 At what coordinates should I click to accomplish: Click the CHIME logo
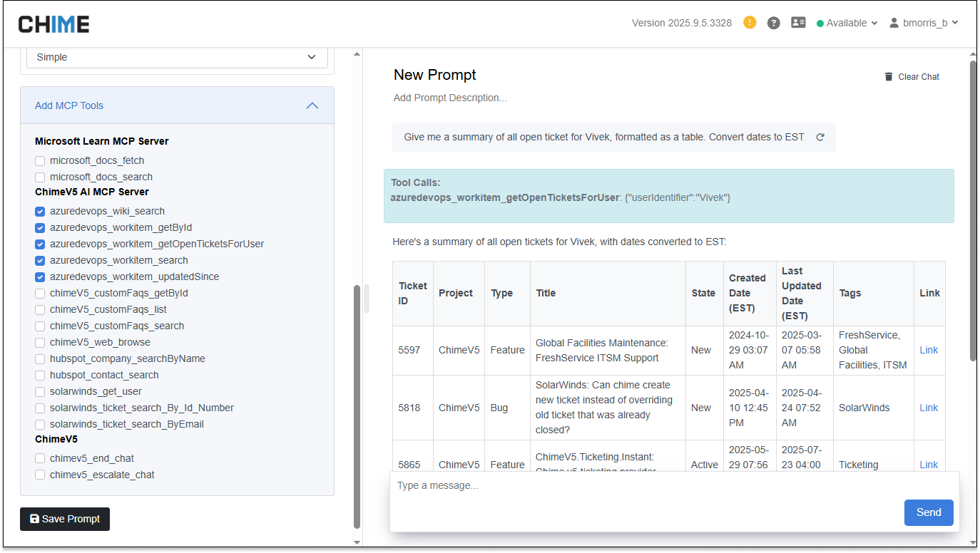(54, 24)
